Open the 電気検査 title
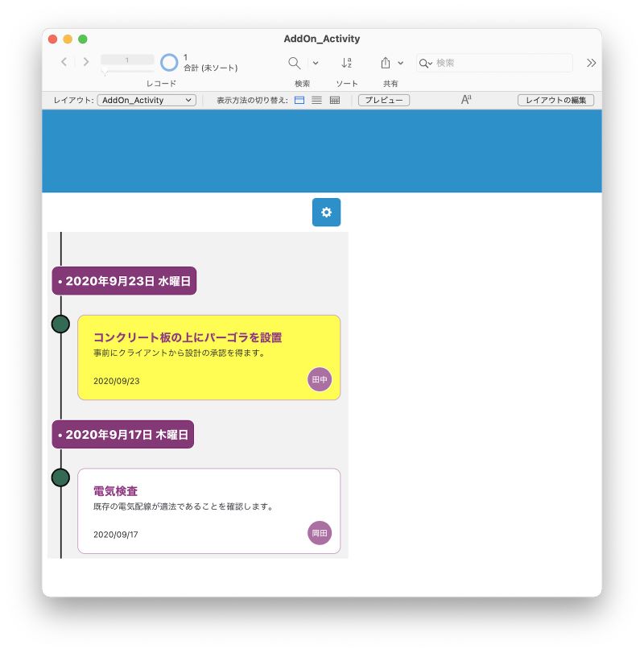644x653 pixels. coord(115,491)
